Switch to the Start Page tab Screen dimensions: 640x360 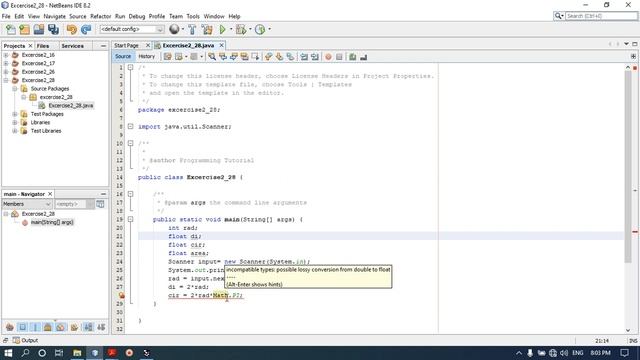(x=127, y=45)
